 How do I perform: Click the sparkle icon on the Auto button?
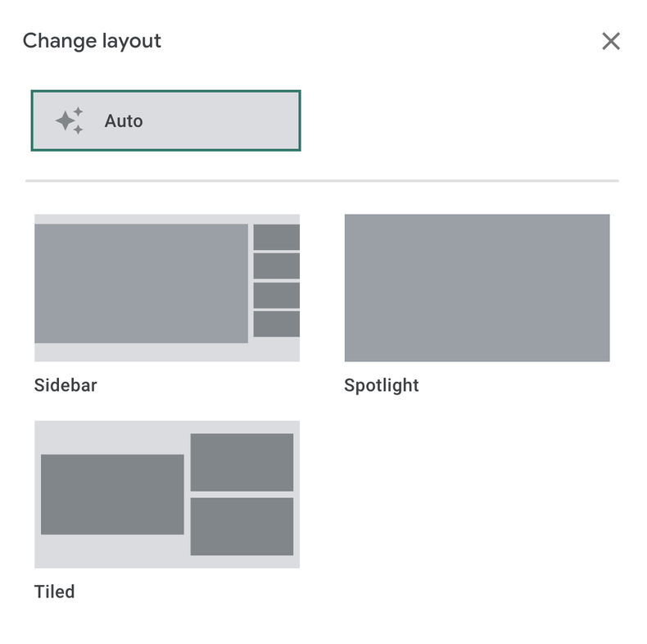coord(70,121)
